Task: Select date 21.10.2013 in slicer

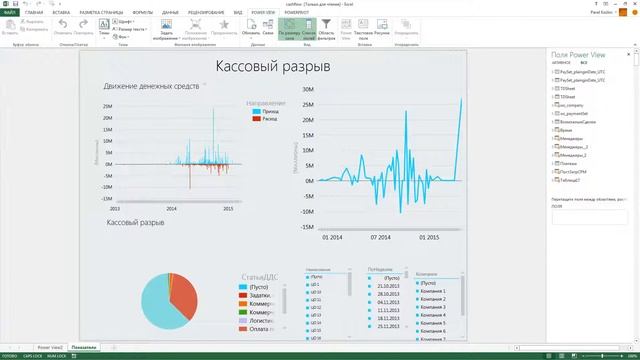Action: [x=388, y=286]
